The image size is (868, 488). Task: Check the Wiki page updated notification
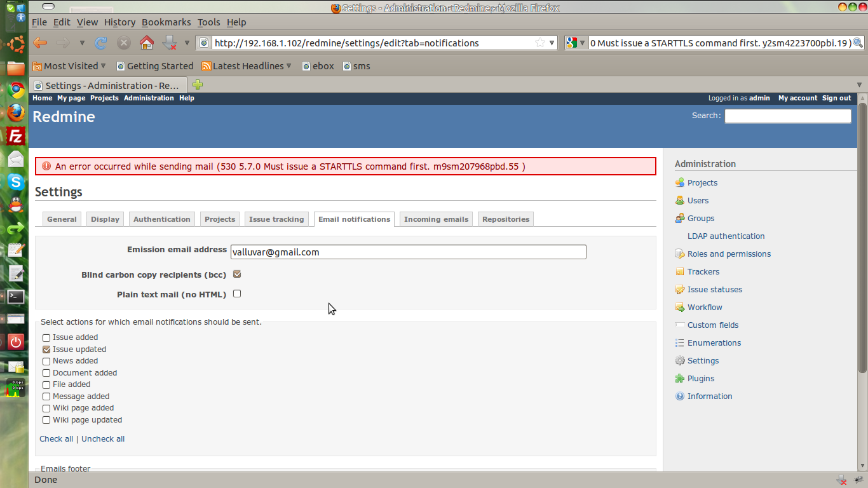click(46, 420)
